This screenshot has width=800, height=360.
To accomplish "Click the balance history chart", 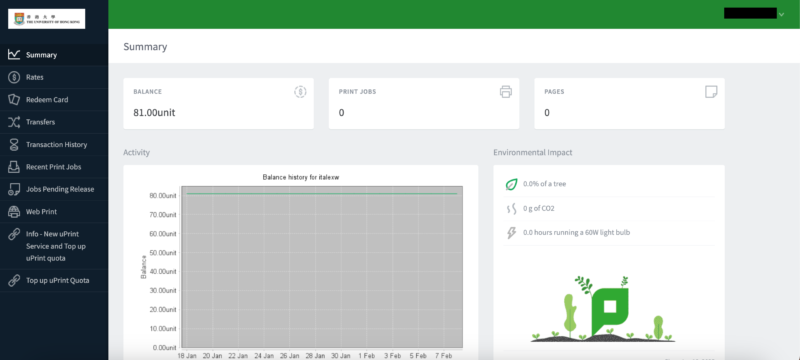I will pyautogui.click(x=322, y=267).
